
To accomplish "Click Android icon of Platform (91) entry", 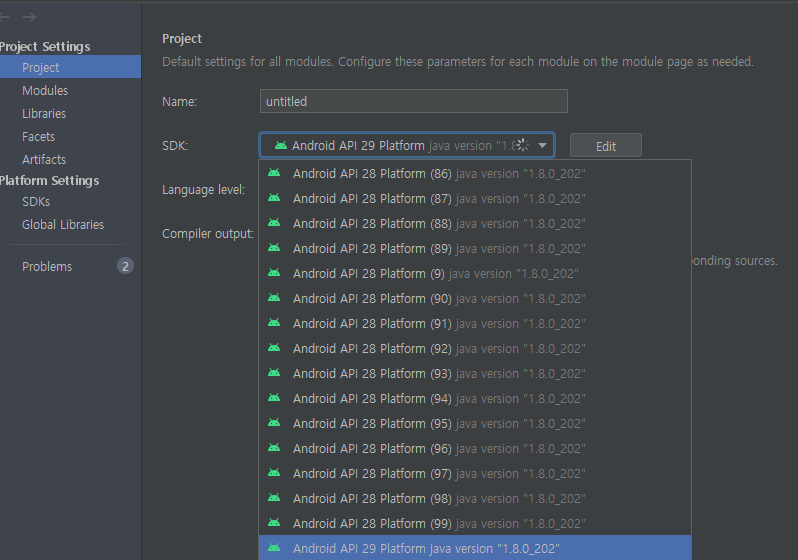I will 274,322.
